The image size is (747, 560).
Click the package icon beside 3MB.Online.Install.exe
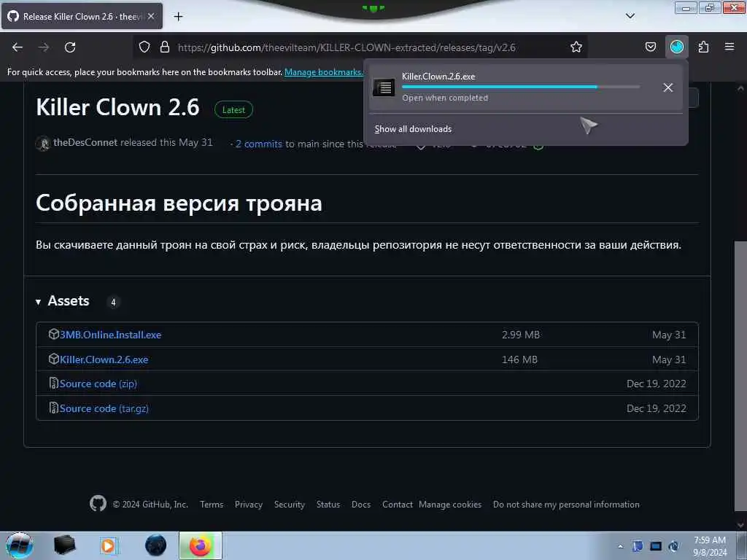[54, 334]
